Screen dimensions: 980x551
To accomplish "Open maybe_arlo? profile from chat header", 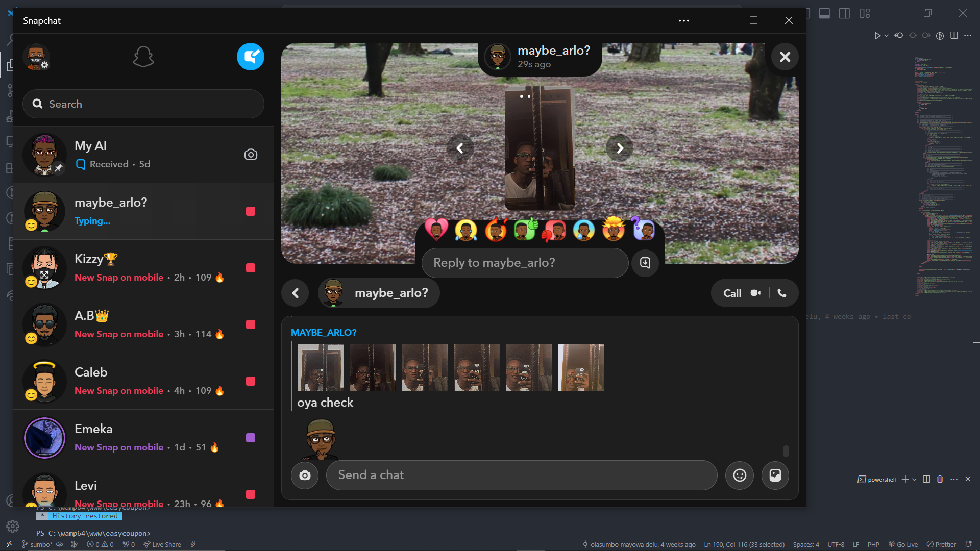I will pyautogui.click(x=379, y=293).
